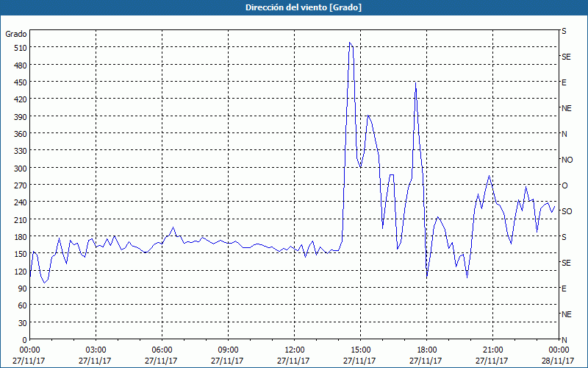Select the 450 degree axis label
This screenshot has height=368, width=588.
(x=21, y=82)
